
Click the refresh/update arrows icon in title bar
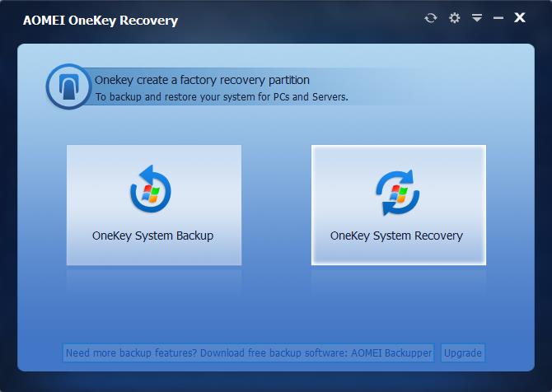[430, 17]
